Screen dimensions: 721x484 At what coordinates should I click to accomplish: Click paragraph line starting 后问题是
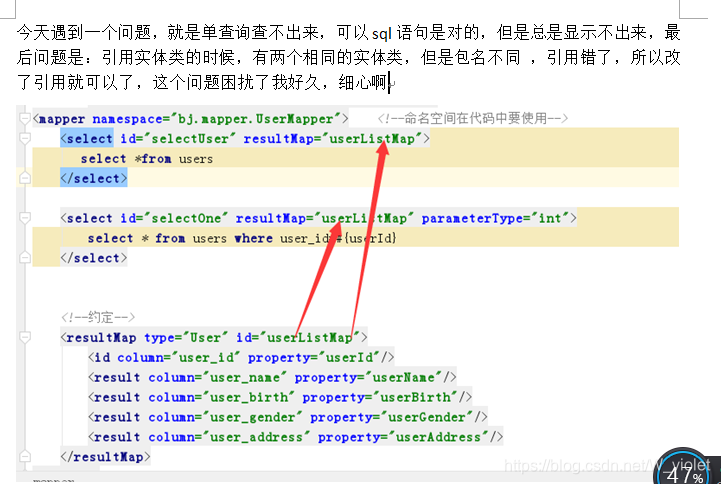point(348,57)
